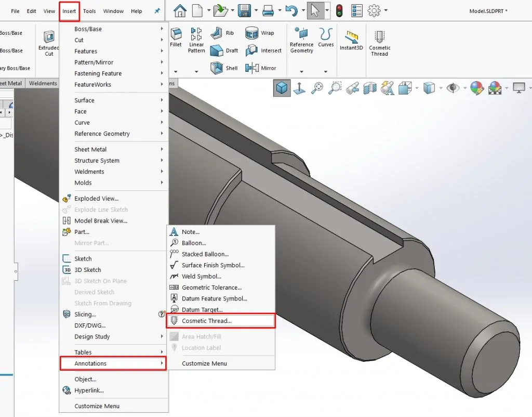532x417 pixels.
Task: Click the Zoom to Fit magnifier icon
Action: (317, 88)
